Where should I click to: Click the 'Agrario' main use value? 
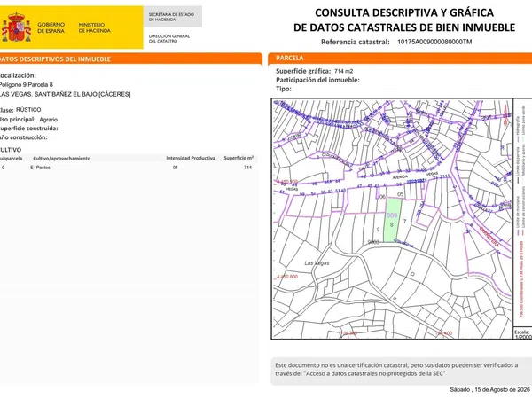(x=49, y=120)
